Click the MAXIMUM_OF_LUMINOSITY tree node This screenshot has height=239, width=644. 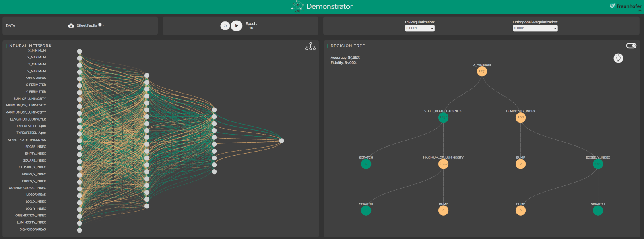443,164
